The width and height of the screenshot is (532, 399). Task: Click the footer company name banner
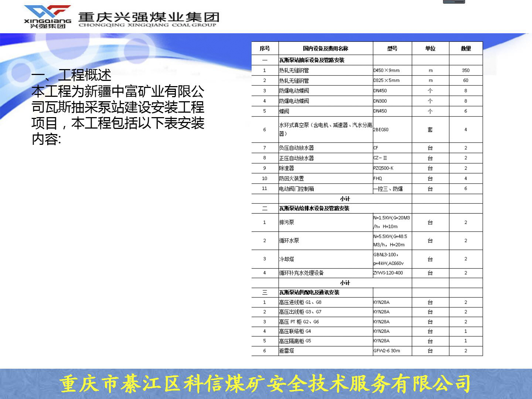265,383
